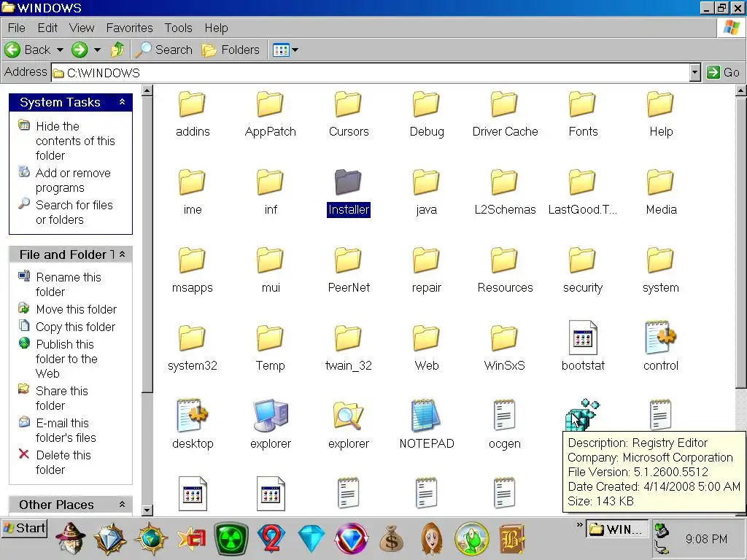Click the Search toolbar button

coord(164,50)
